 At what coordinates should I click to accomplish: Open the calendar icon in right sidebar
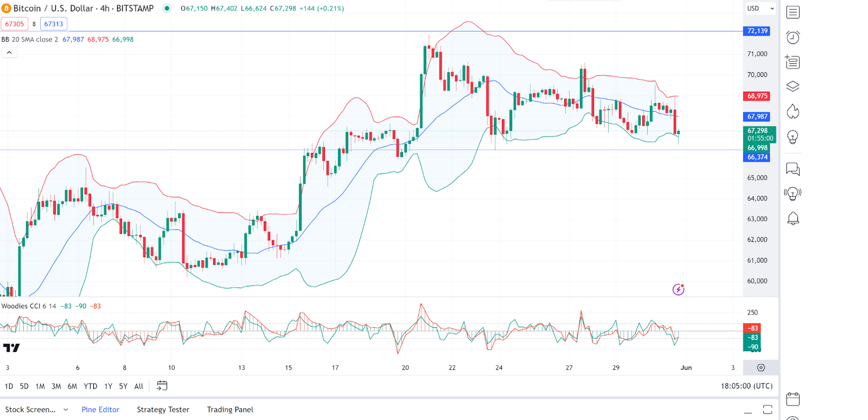point(793,399)
